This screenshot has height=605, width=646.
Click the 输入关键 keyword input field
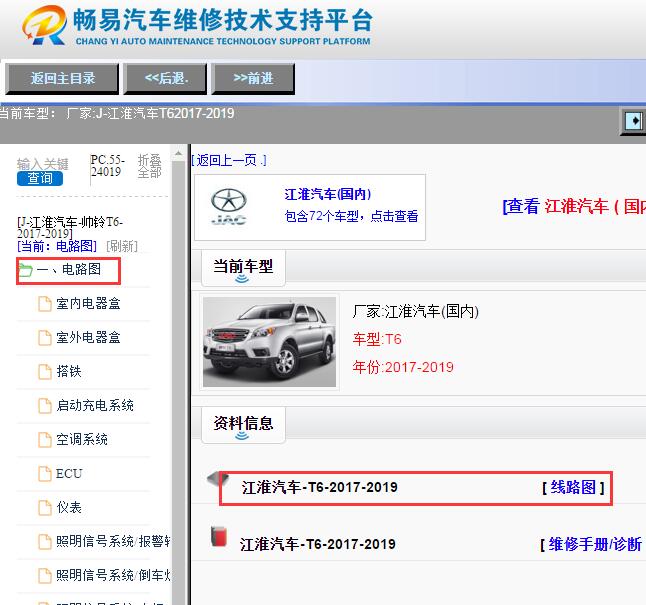(42, 164)
